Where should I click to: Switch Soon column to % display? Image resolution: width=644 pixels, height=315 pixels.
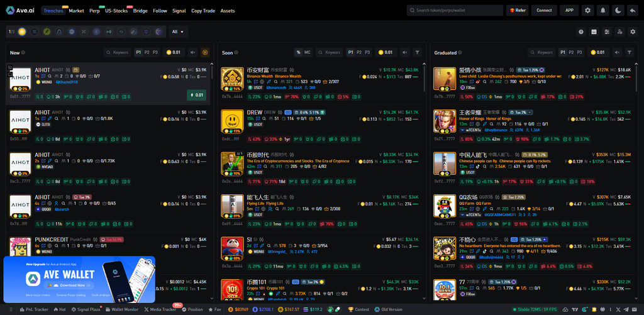pos(298,53)
